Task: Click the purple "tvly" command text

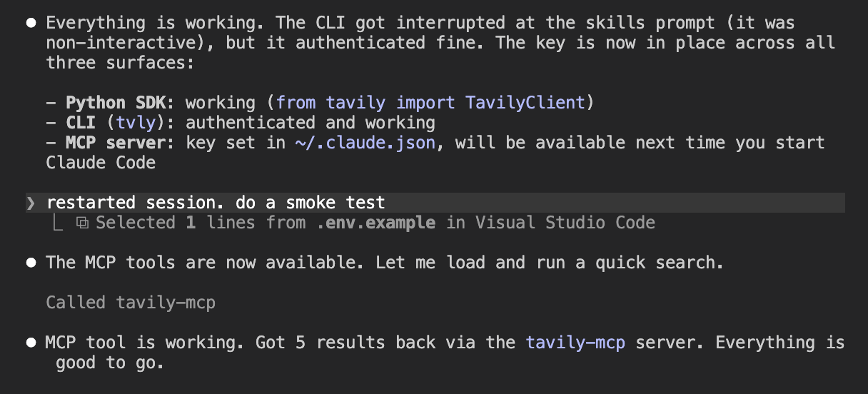Action: point(136,123)
